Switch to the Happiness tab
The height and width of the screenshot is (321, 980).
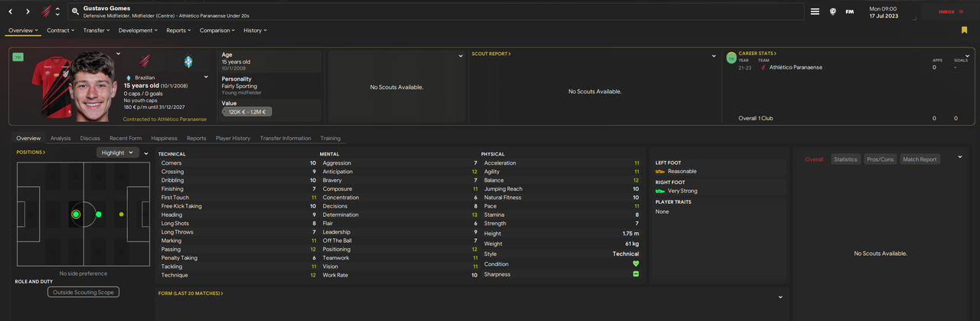tap(164, 139)
